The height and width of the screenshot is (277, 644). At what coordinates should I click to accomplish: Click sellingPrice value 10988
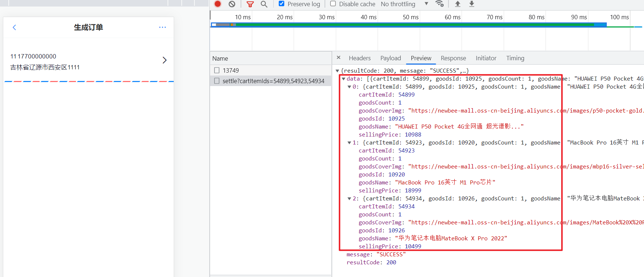tap(413, 135)
